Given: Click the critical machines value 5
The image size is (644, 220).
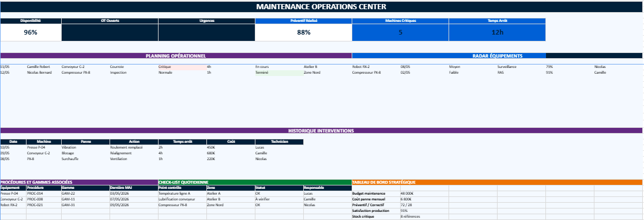Looking at the screenshot, I should (x=401, y=32).
